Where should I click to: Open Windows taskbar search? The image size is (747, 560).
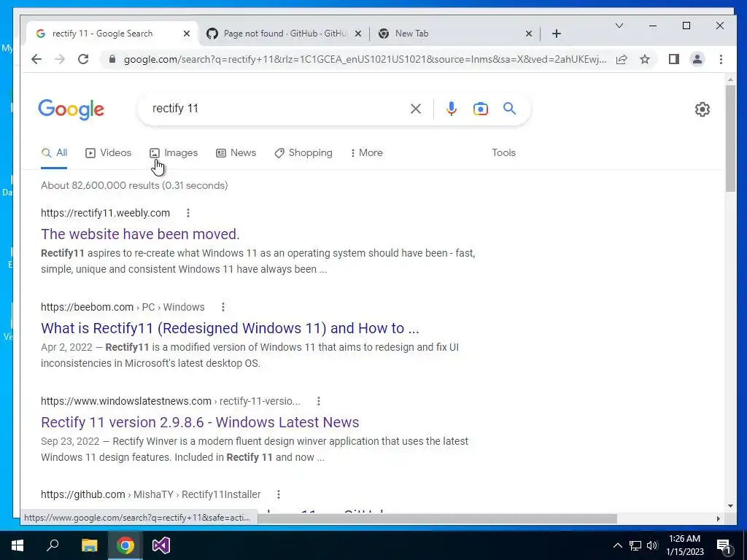click(53, 545)
